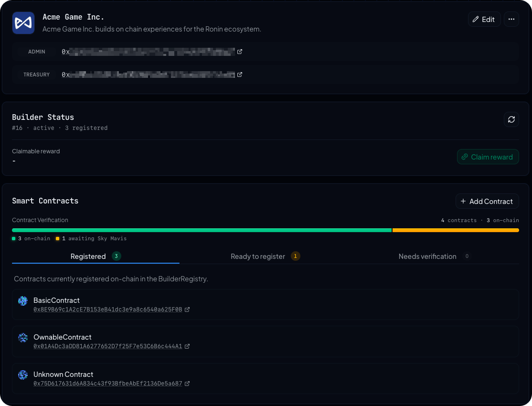Image resolution: width=532 pixels, height=406 pixels.
Task: Switch to the Needs verification tab
Action: [x=434, y=256]
